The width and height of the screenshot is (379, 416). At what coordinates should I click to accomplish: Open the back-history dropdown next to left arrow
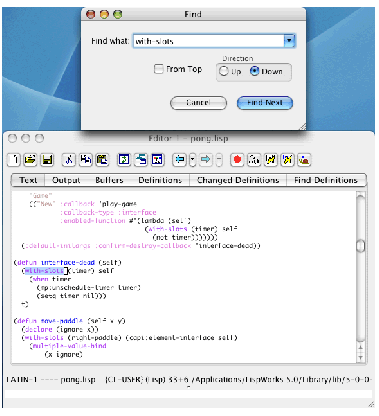click(193, 160)
